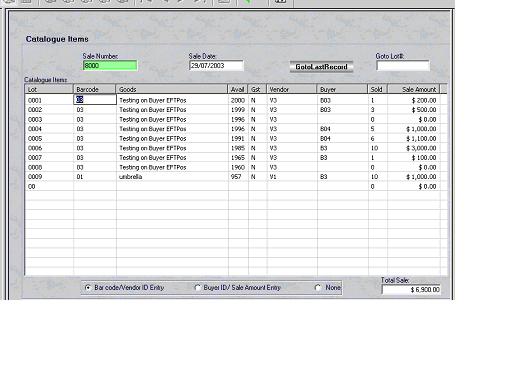Viewport: 512px width, 384px height.
Task: Click the highlighted Barcode cell in row 0001
Action: [95, 100]
